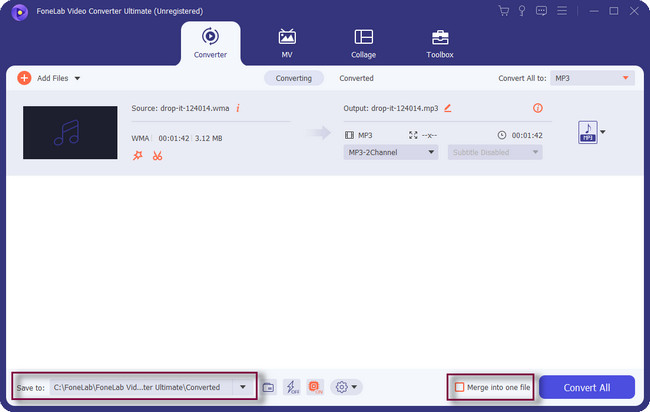Click the output info warning icon
The image size is (650, 412).
tap(538, 108)
